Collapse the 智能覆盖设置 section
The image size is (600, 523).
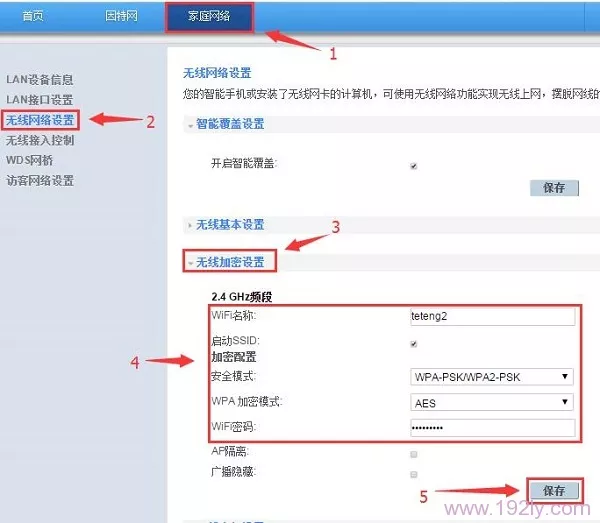pos(230,124)
